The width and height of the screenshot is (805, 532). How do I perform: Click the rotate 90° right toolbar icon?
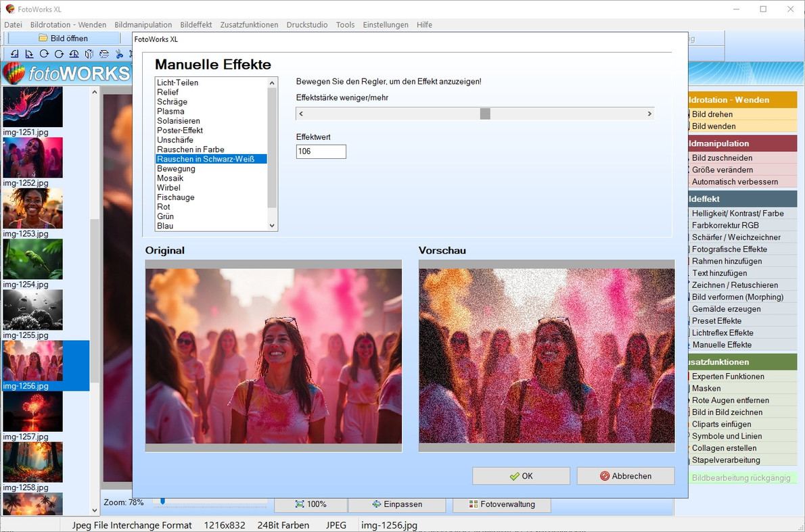[29, 54]
